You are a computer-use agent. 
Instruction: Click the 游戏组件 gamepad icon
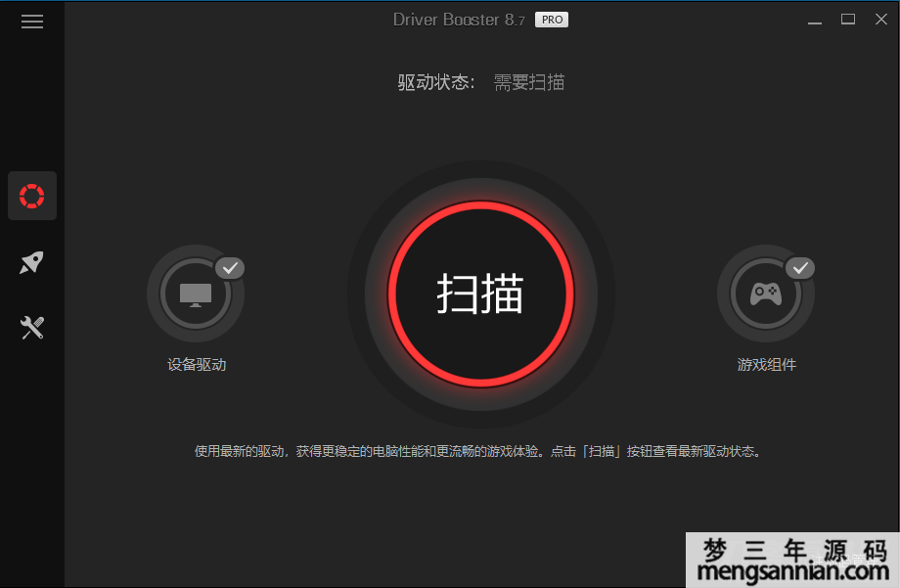[x=766, y=294]
